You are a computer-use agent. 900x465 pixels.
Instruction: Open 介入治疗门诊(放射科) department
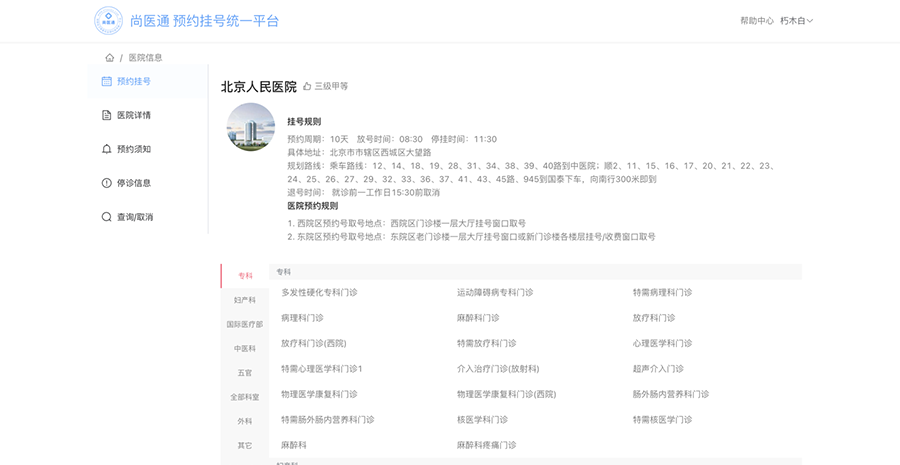pos(498,369)
